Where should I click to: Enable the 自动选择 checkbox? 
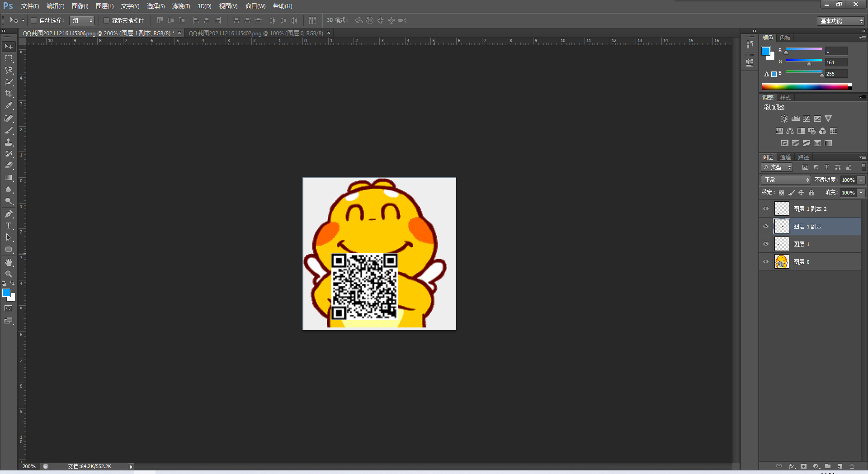coord(34,20)
